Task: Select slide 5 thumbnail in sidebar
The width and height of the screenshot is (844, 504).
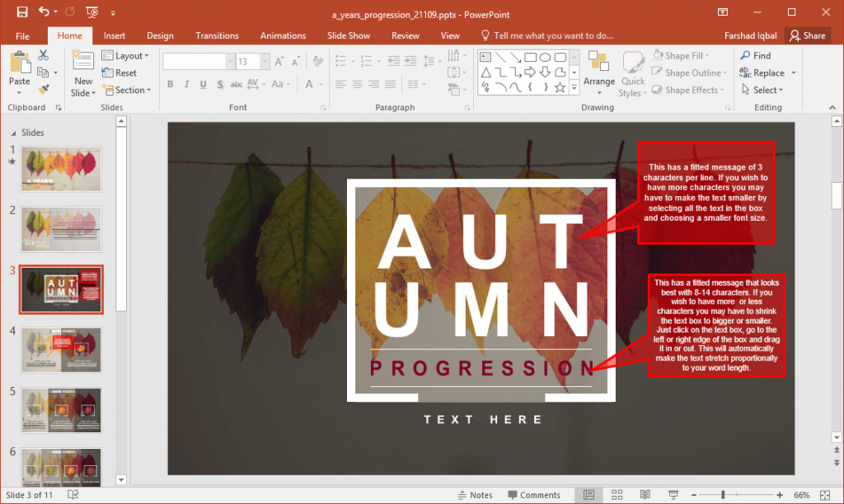Action: click(x=61, y=409)
